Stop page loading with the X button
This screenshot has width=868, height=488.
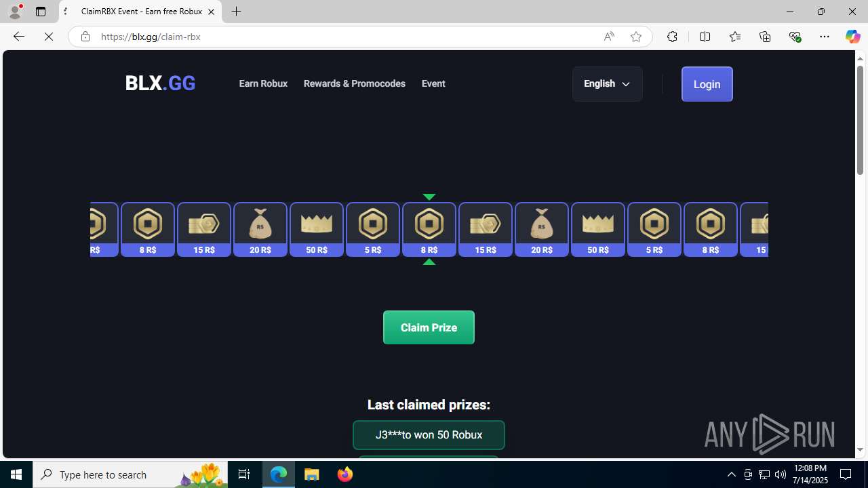click(49, 37)
